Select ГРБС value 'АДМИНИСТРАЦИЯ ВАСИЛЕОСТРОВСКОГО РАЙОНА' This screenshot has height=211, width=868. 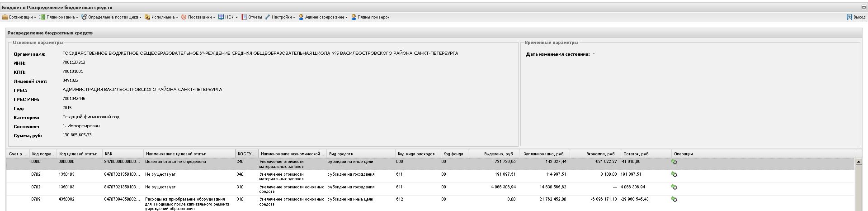[x=142, y=90]
